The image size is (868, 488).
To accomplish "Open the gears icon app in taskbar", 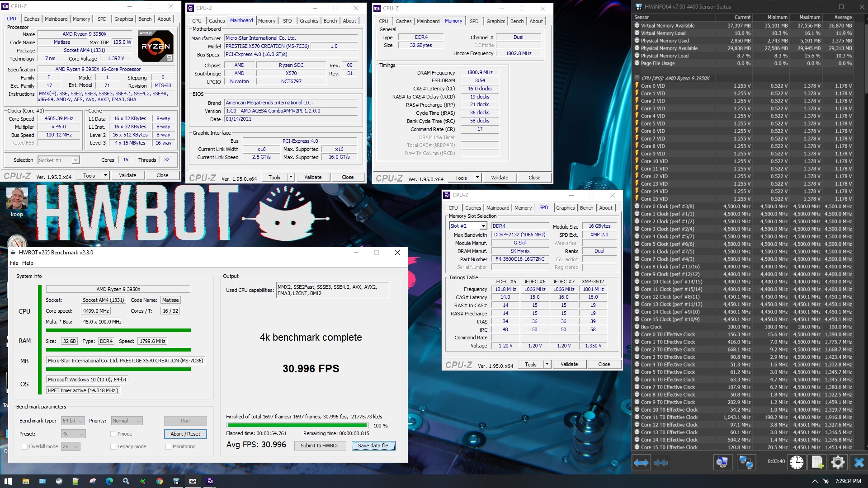I will point(126,481).
